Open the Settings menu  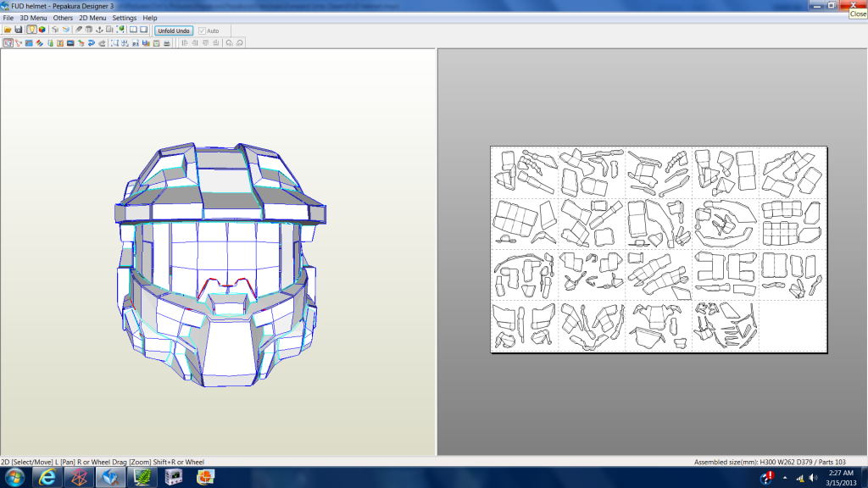tap(125, 18)
